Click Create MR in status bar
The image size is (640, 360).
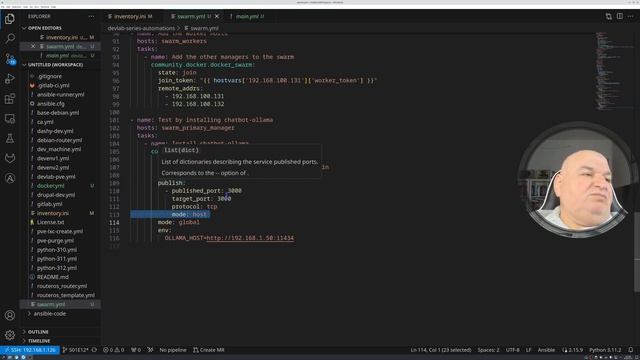(209, 350)
